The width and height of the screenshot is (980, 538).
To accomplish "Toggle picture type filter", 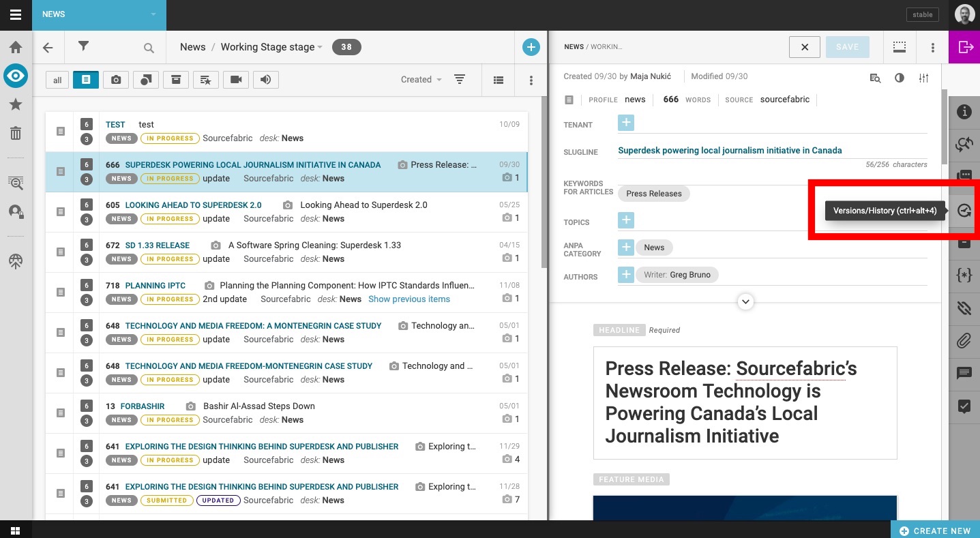I will pyautogui.click(x=116, y=80).
